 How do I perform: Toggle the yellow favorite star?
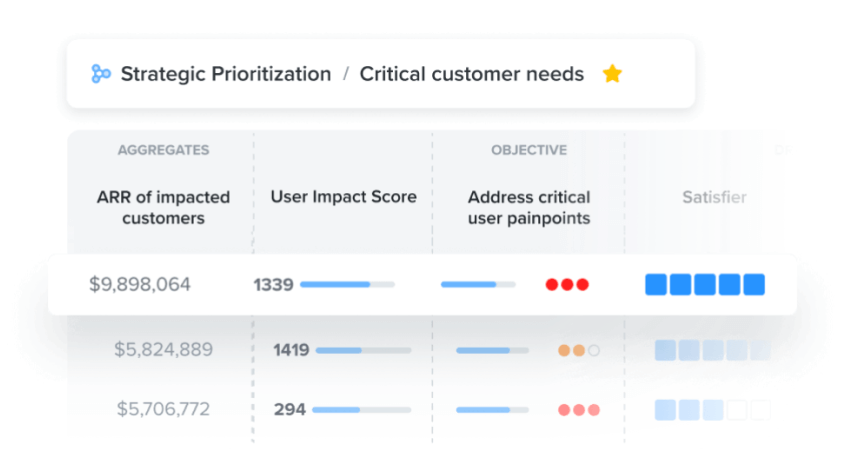pos(612,73)
